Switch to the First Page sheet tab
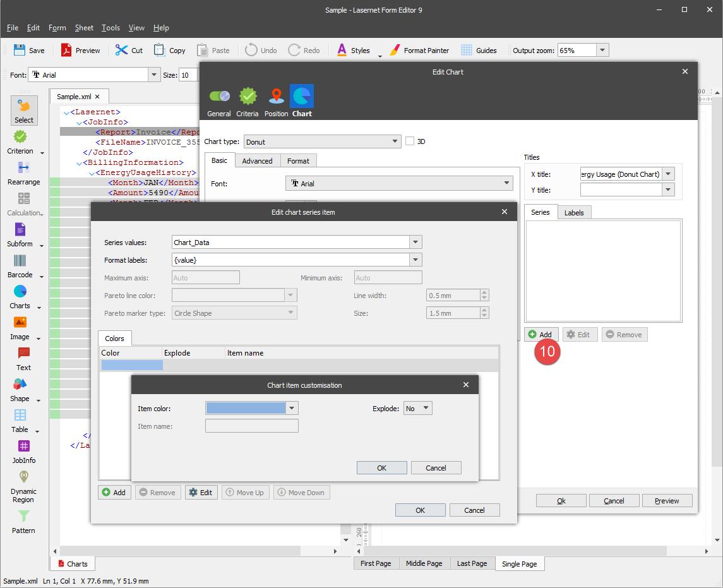The height and width of the screenshot is (588, 723). (x=376, y=563)
